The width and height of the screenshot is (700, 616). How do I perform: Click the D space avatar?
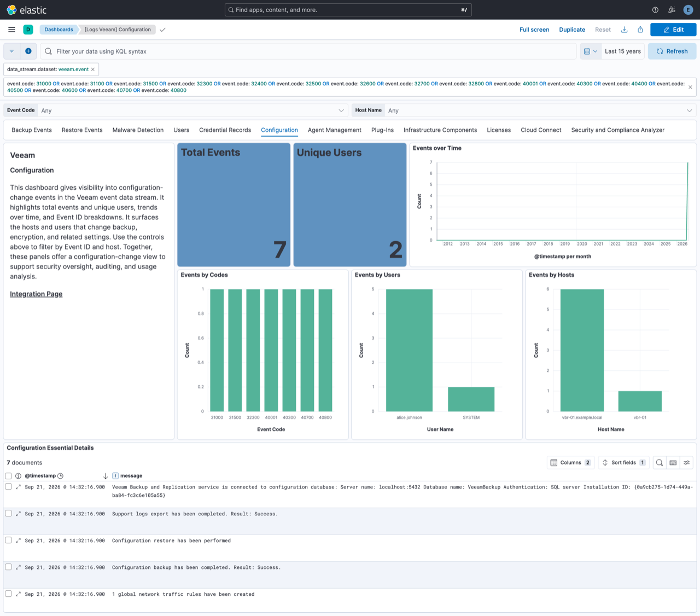pyautogui.click(x=28, y=30)
